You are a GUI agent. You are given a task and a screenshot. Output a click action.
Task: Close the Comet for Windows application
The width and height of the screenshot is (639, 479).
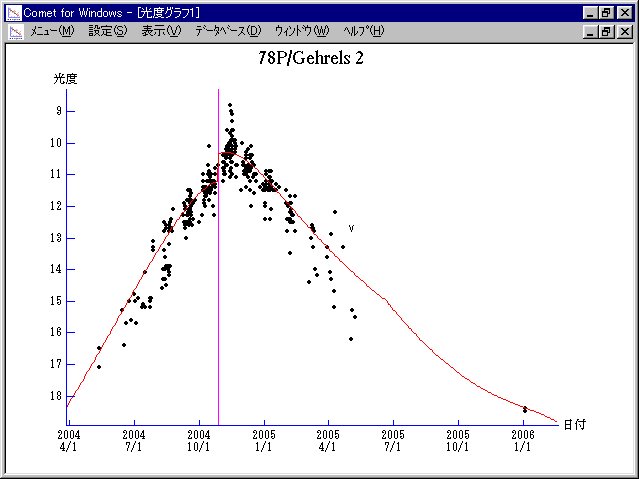tap(625, 12)
